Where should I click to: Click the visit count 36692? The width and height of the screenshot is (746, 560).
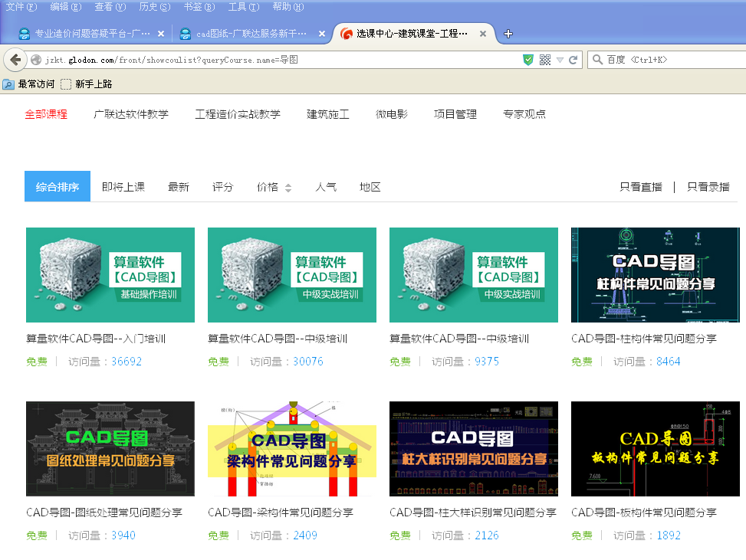(x=127, y=362)
